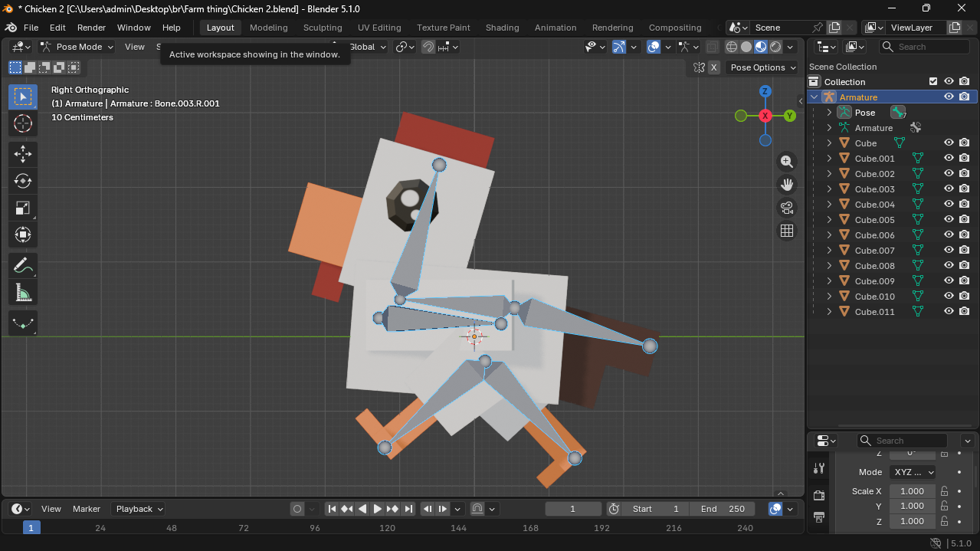
Task: Select the Scale tool
Action: (23, 208)
